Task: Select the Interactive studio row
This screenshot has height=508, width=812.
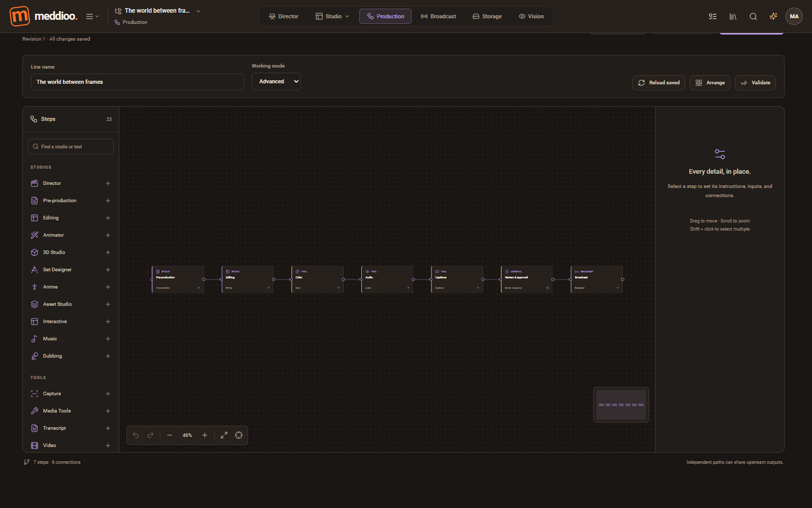Action: [71, 322]
